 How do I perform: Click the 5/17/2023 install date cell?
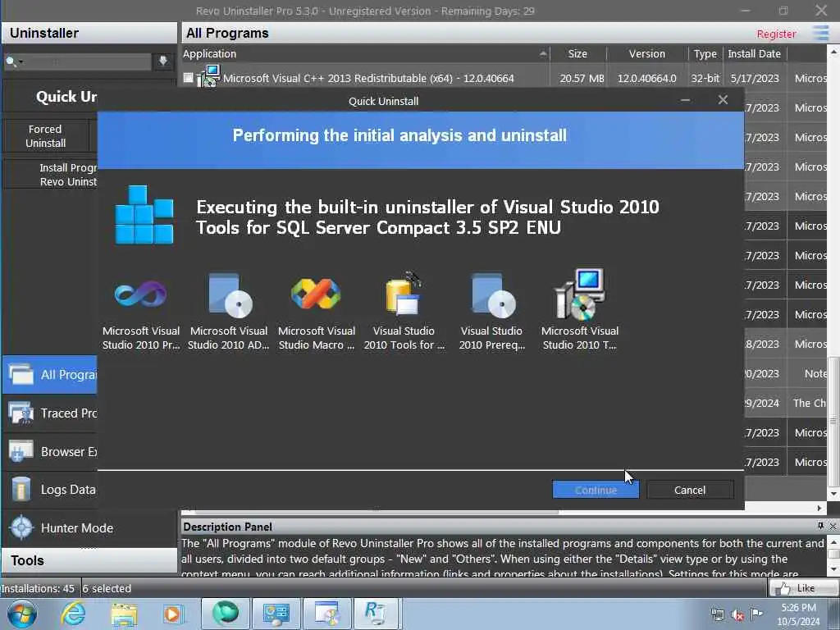(755, 78)
